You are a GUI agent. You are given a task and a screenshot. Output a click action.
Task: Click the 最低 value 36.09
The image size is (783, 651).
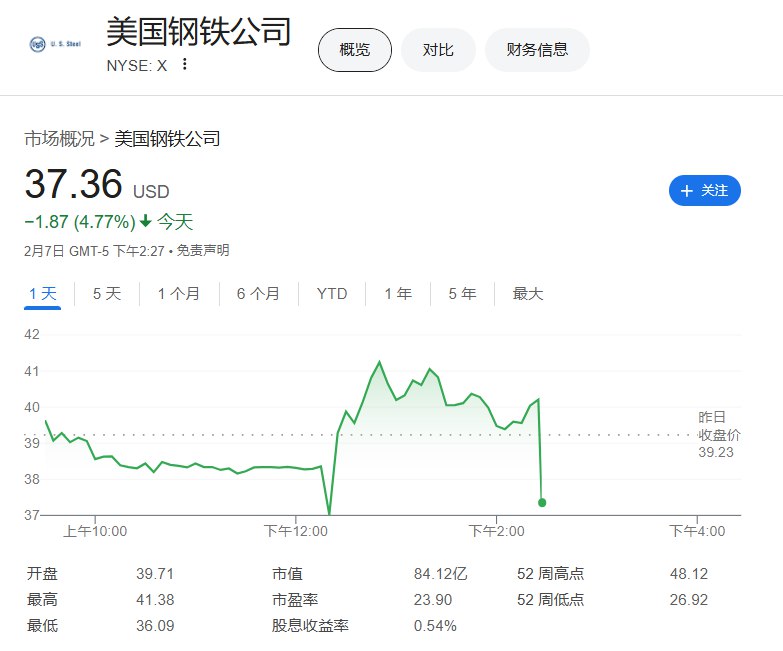point(155,626)
